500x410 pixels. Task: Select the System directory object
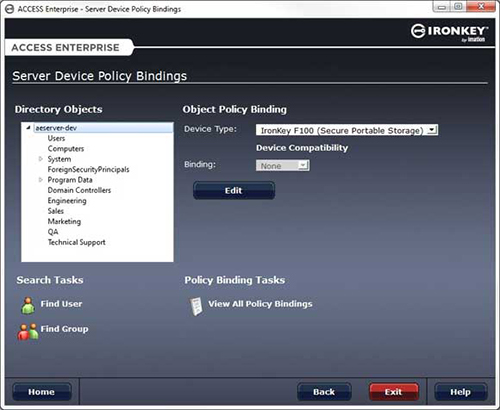coord(59,159)
